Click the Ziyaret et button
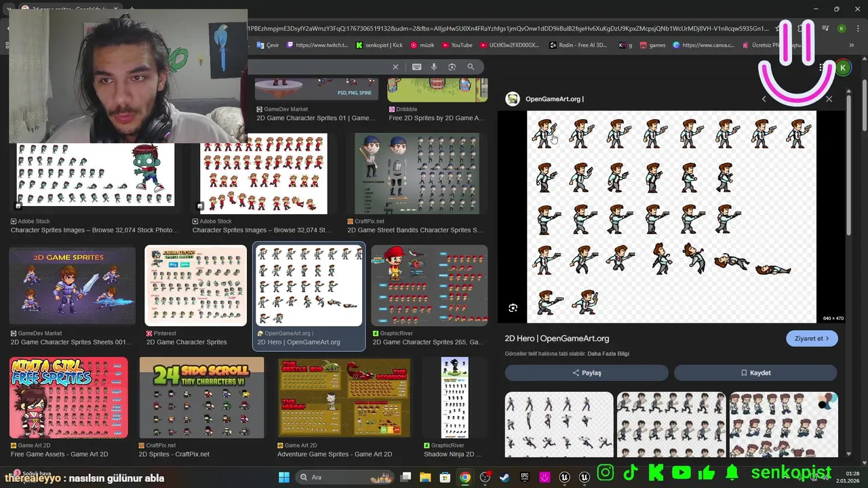This screenshot has width=868, height=488. [812, 338]
